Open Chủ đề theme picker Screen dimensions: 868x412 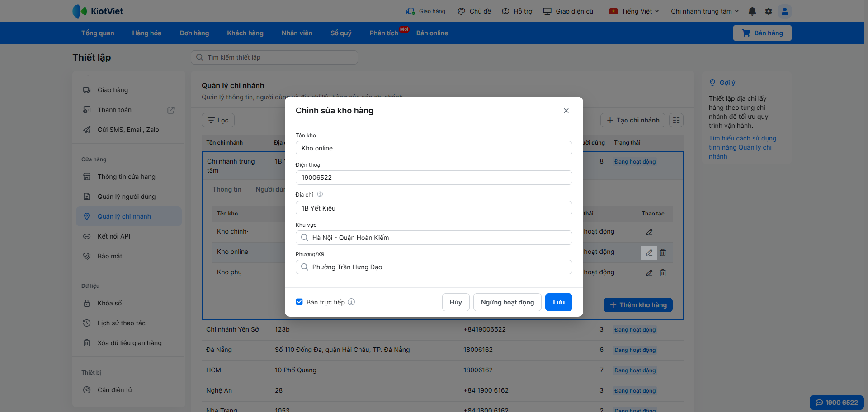pos(474,11)
